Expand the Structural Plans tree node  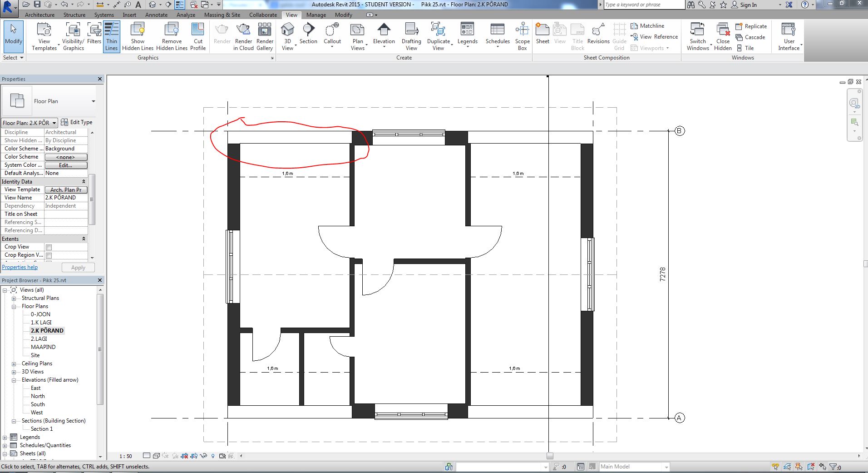coord(15,298)
